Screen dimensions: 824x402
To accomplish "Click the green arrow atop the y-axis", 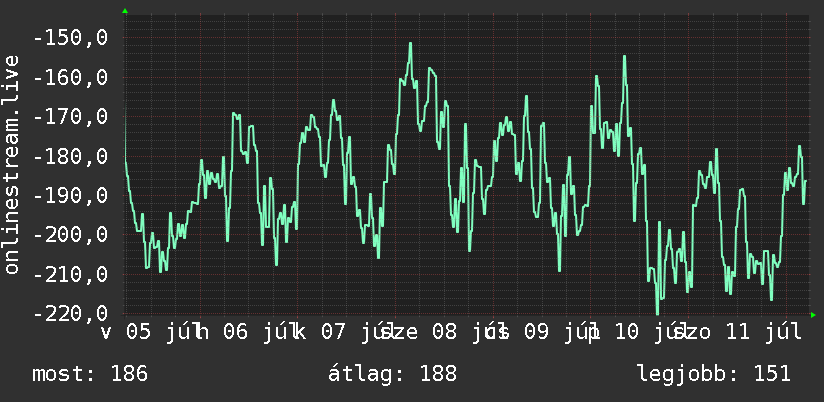I will coord(125,11).
